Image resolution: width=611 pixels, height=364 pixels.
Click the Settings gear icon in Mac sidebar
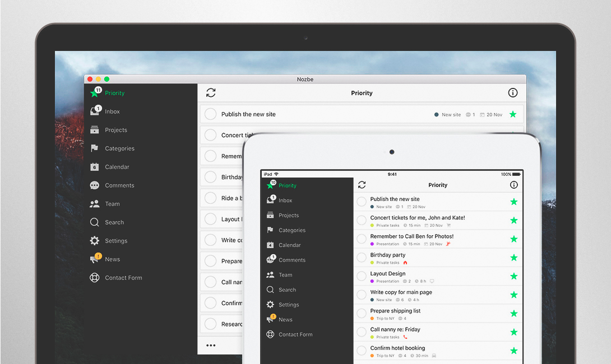click(x=94, y=241)
